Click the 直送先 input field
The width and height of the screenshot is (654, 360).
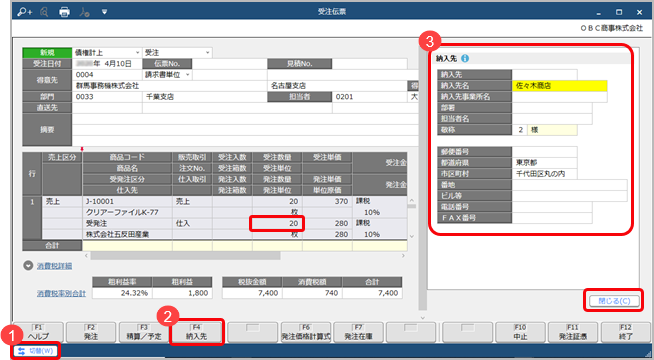[107, 108]
